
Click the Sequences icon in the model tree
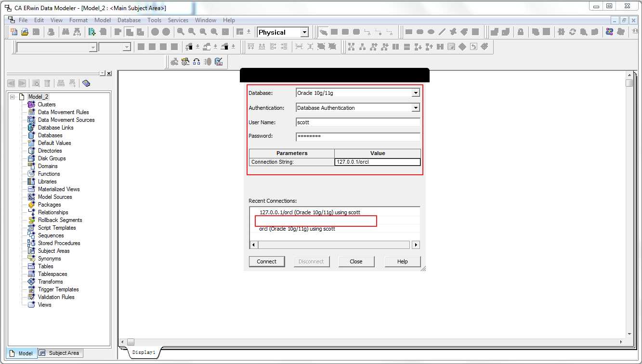click(x=31, y=235)
